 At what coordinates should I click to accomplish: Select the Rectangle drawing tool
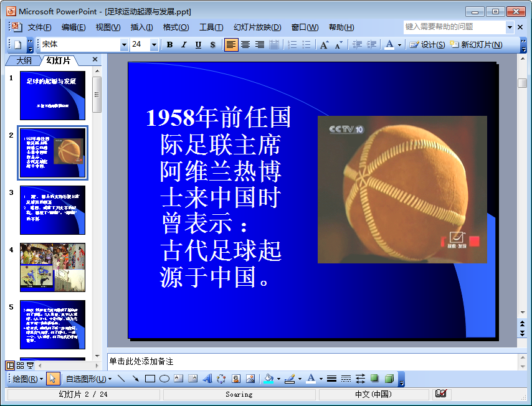(150, 379)
